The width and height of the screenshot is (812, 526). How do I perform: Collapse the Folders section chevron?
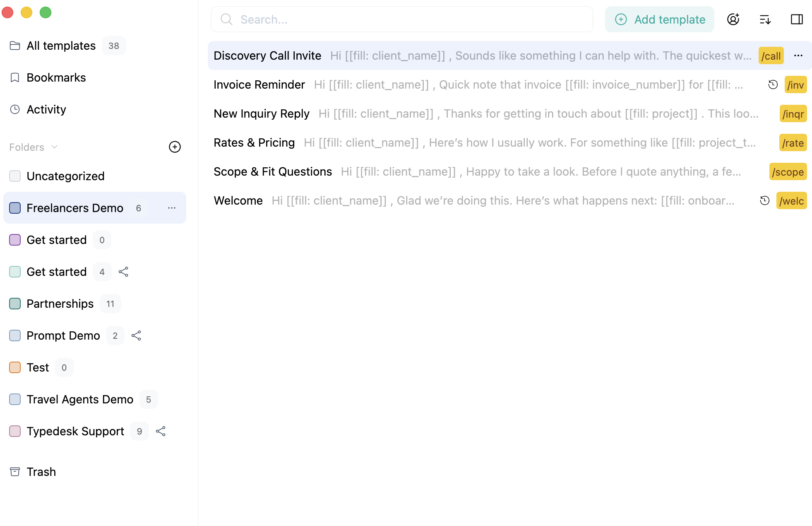[54, 147]
